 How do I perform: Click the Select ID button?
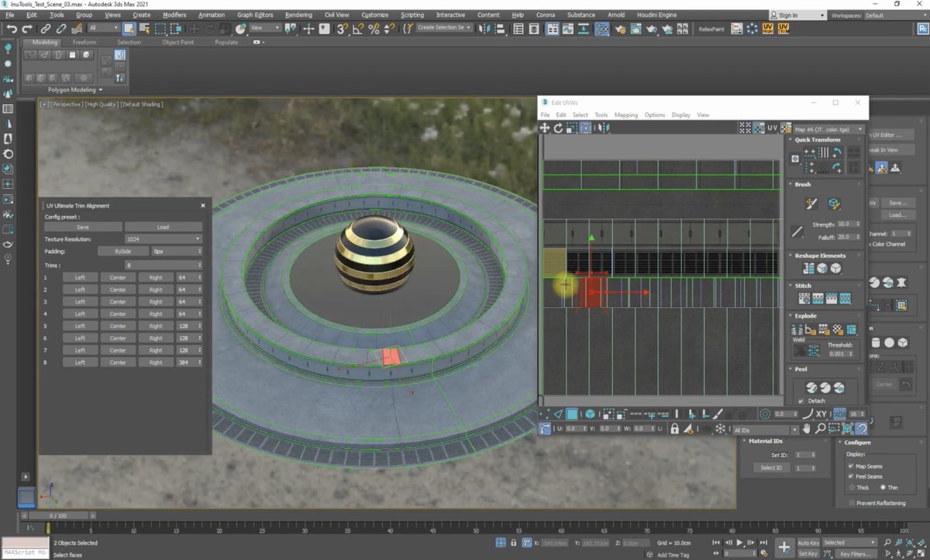tap(771, 468)
